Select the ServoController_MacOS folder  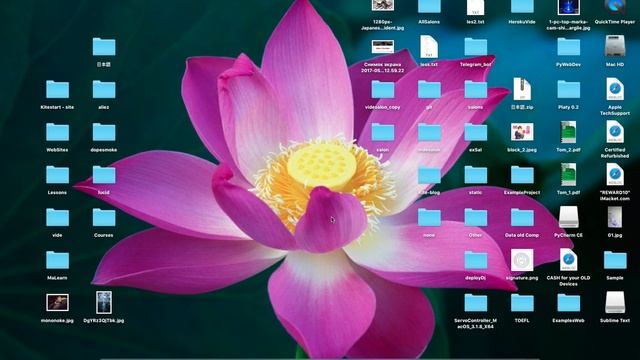tap(476, 303)
